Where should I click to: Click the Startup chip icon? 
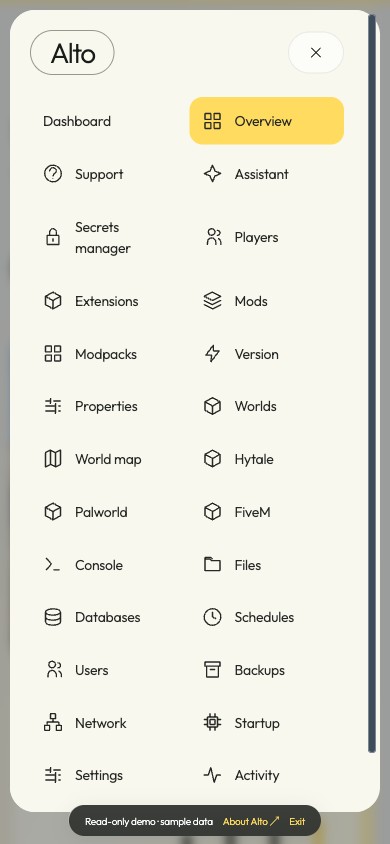212,723
